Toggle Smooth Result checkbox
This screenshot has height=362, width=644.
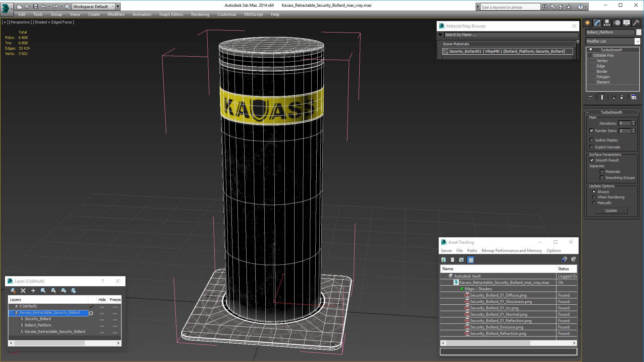click(x=592, y=160)
